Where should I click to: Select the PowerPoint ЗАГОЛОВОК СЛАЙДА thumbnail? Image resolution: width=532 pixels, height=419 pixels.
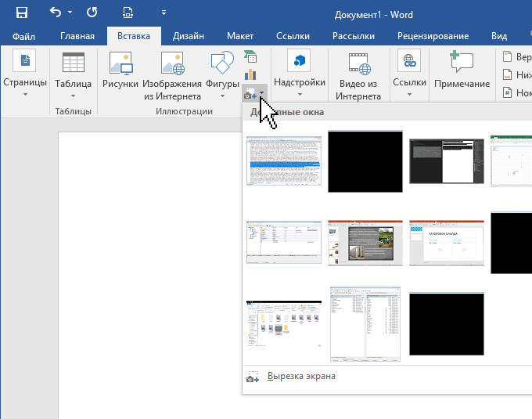(x=447, y=243)
